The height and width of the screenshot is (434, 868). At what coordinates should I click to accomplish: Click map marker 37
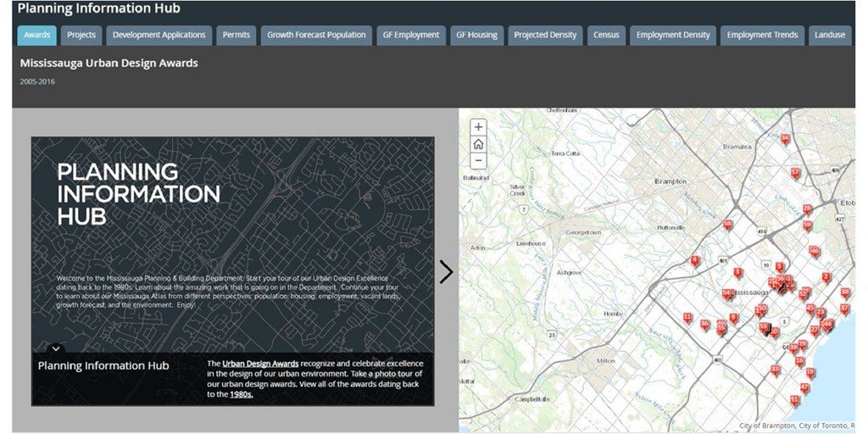(844, 309)
